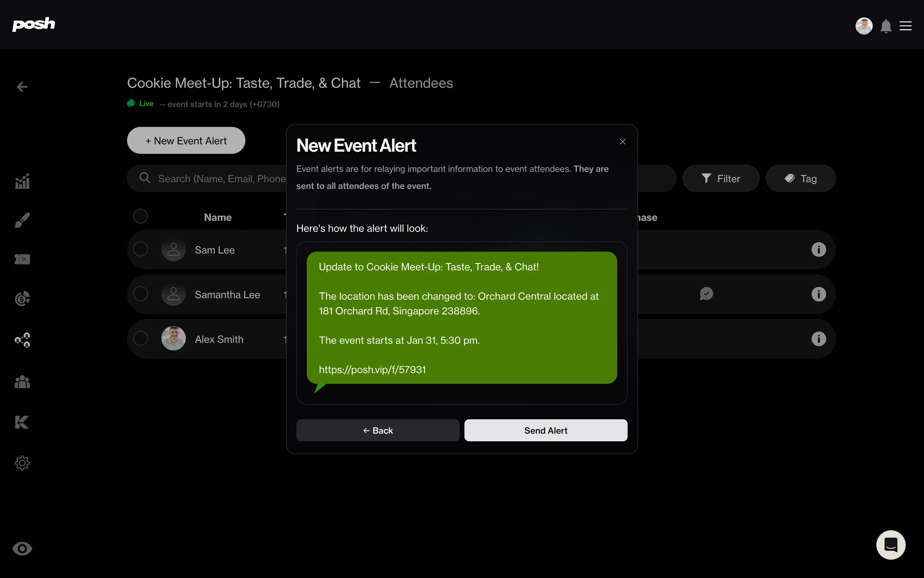Click the analytics chart sidebar icon

point(22,182)
